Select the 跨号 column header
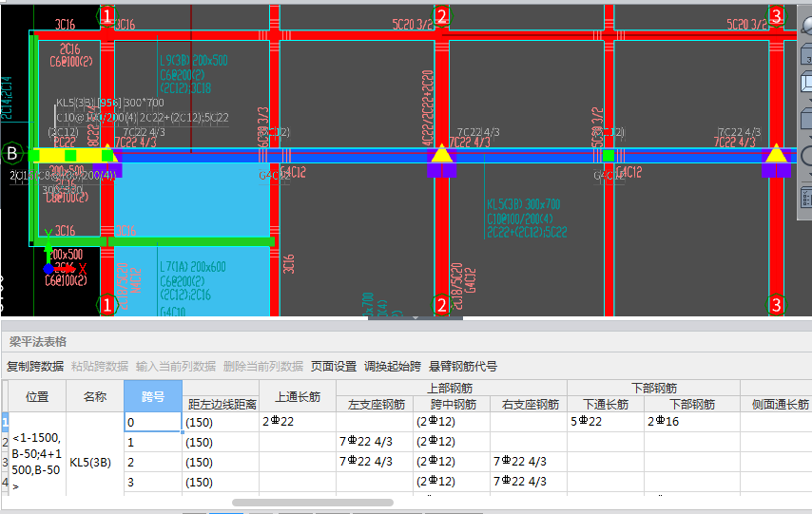 [x=153, y=396]
